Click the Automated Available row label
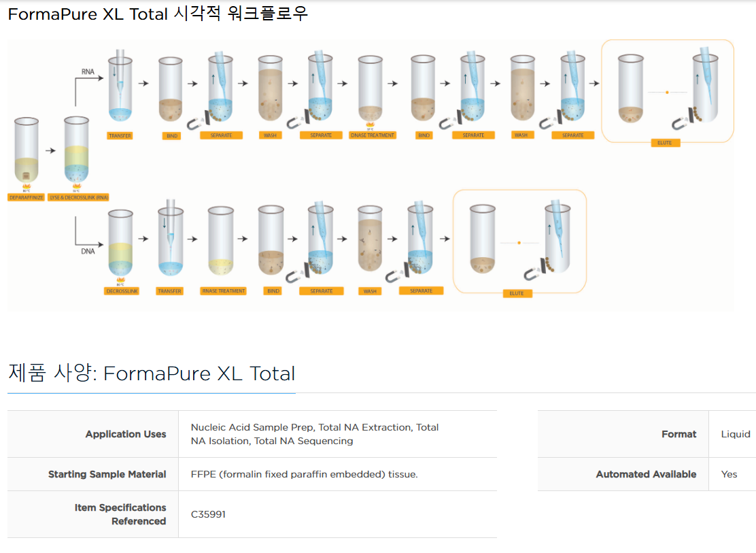 coord(646,474)
